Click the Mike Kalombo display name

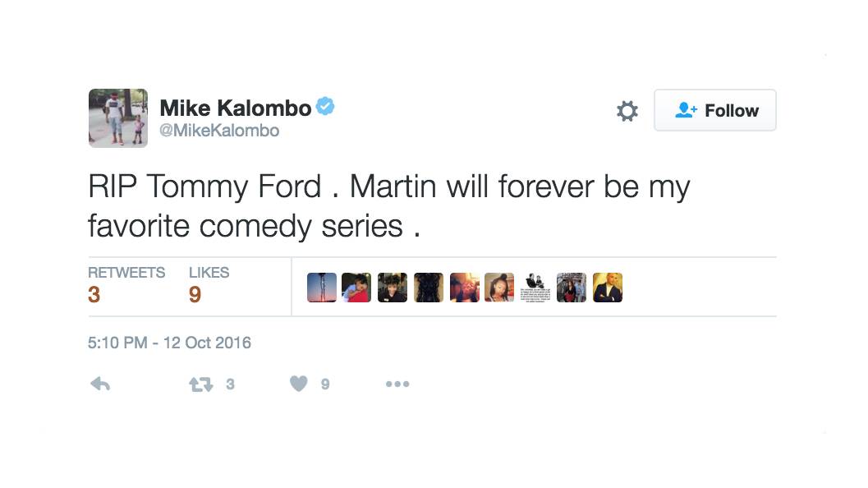[235, 108]
